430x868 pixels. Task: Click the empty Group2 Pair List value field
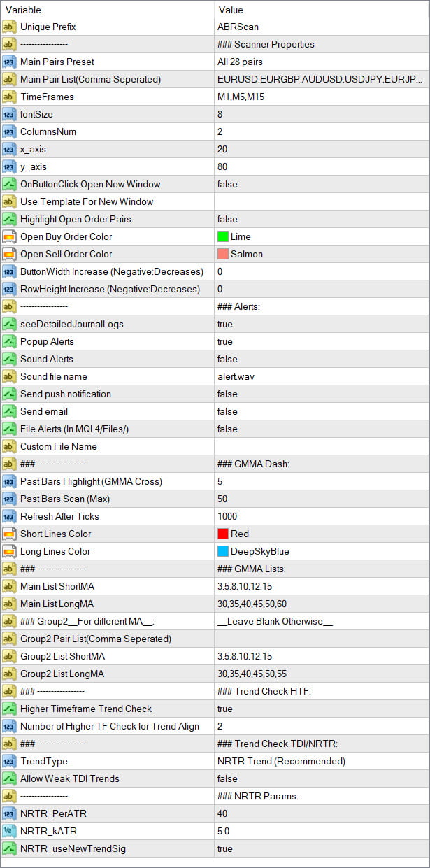click(x=322, y=639)
